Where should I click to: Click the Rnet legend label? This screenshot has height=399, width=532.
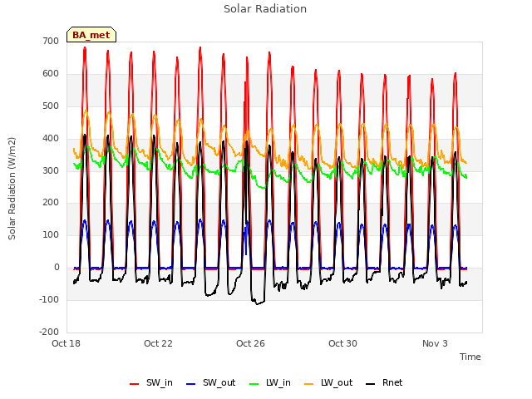click(x=392, y=382)
